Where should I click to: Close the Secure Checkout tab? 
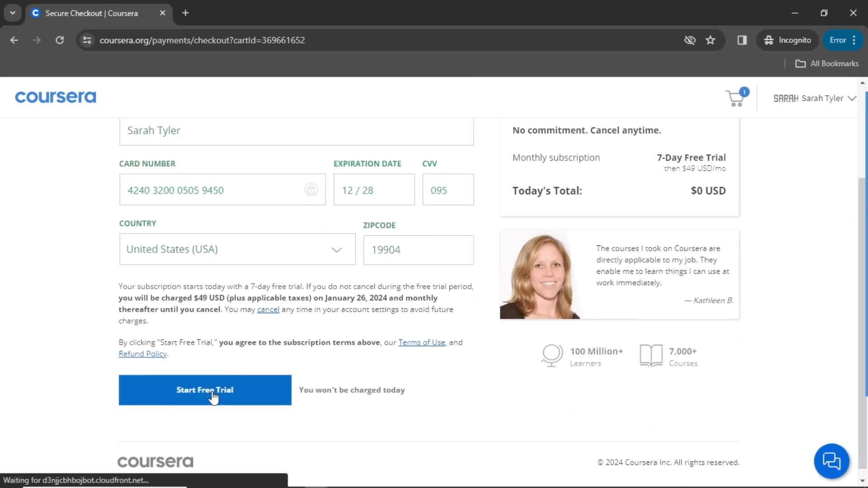(x=163, y=13)
